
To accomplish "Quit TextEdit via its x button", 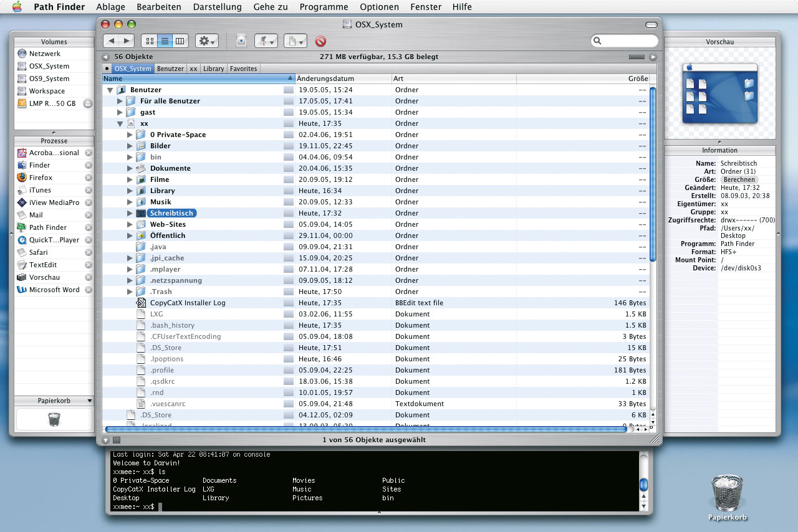I will click(89, 265).
